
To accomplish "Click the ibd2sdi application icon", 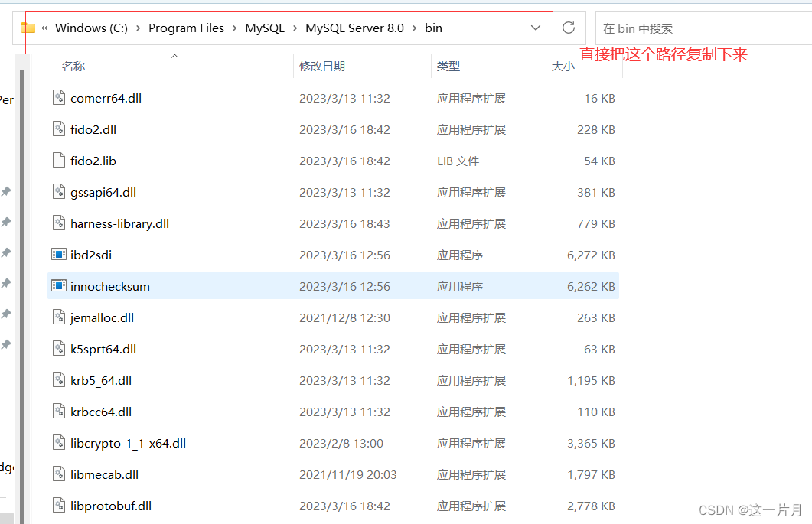I will click(x=59, y=255).
